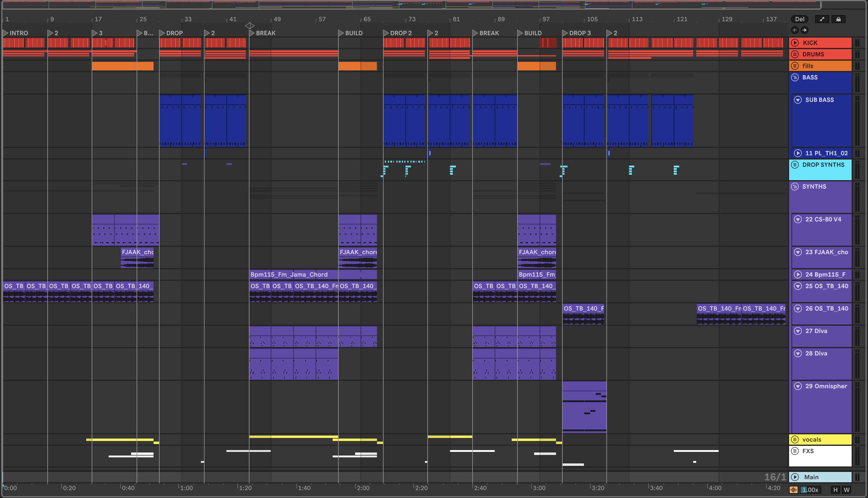Jump to the INTRO locator marker
This screenshot has width=868, height=498.
[x=5, y=33]
